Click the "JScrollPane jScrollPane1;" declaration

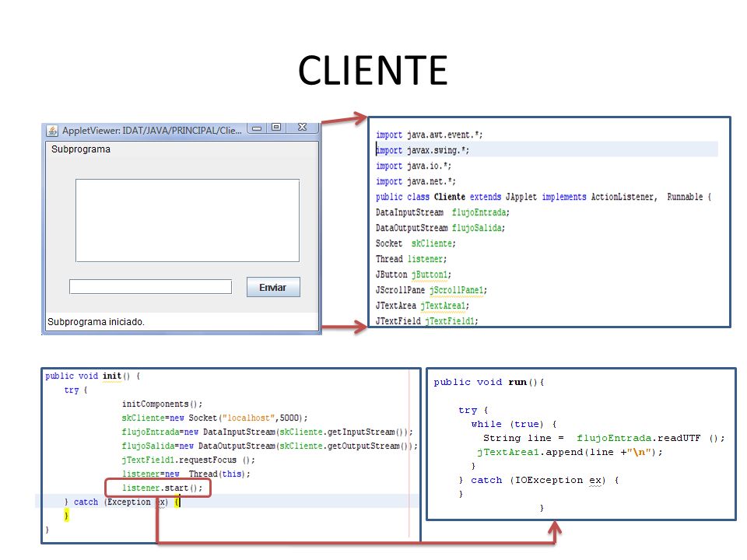pos(431,290)
